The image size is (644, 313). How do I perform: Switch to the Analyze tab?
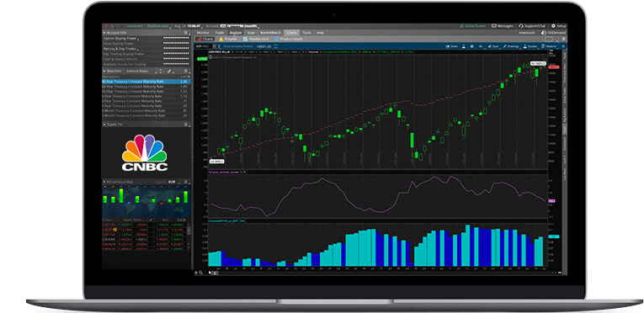(x=236, y=33)
